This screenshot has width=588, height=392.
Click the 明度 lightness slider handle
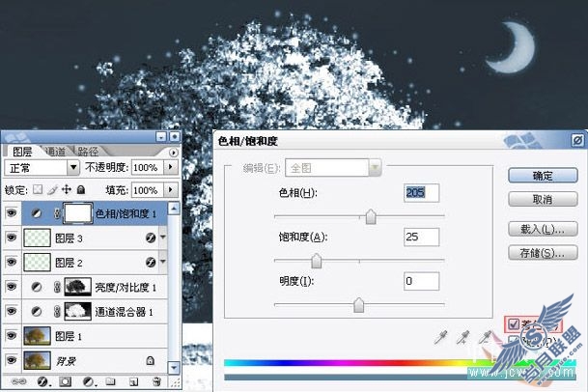pyautogui.click(x=359, y=305)
